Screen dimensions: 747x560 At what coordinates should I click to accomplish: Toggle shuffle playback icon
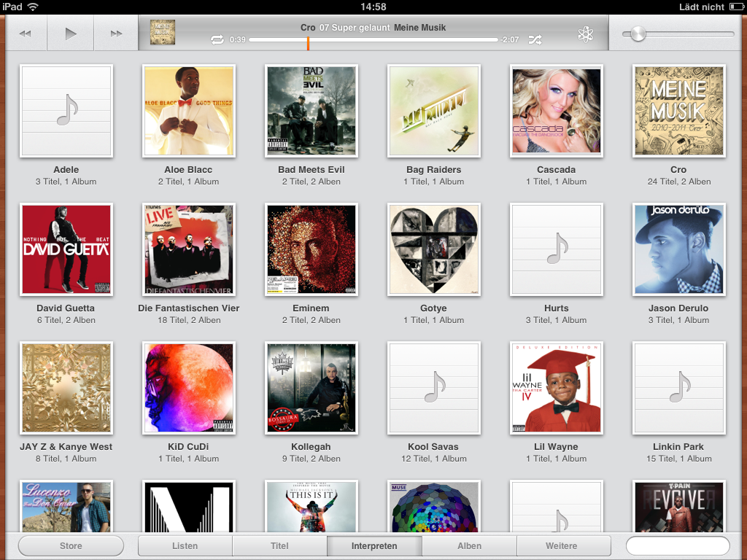(x=535, y=40)
